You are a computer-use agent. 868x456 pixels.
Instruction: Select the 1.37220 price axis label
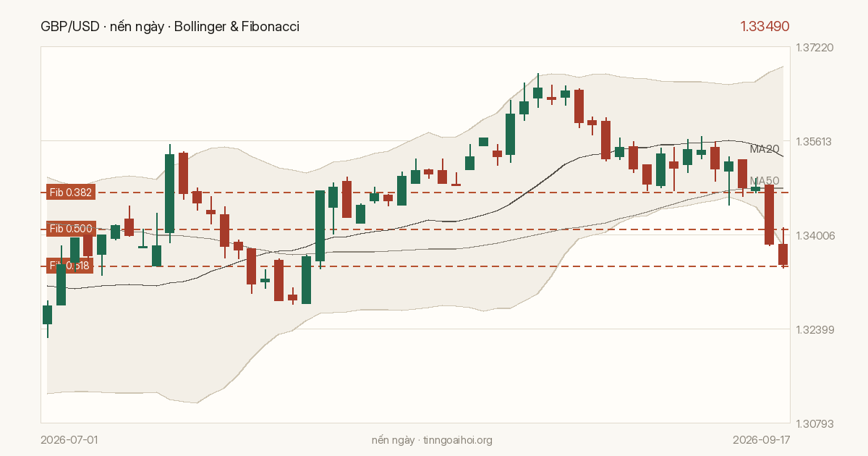[815, 47]
